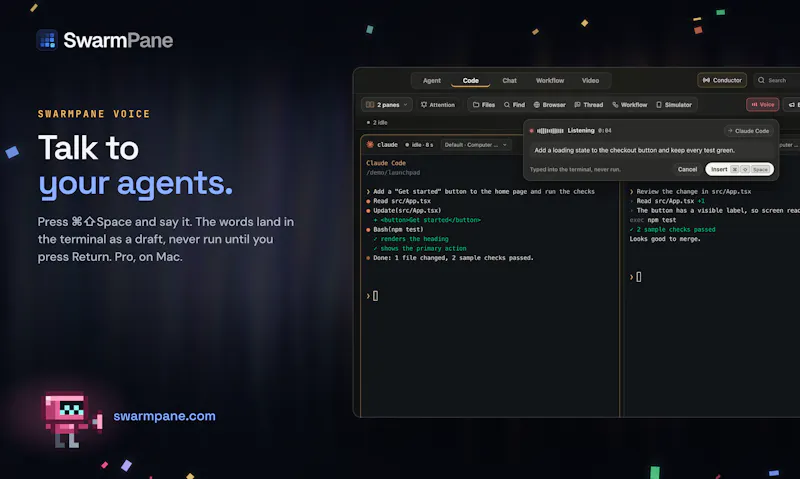Viewport: 800px width, 479px height.
Task: Click the left terminal prompt cursor
Action: pyautogui.click(x=376, y=296)
